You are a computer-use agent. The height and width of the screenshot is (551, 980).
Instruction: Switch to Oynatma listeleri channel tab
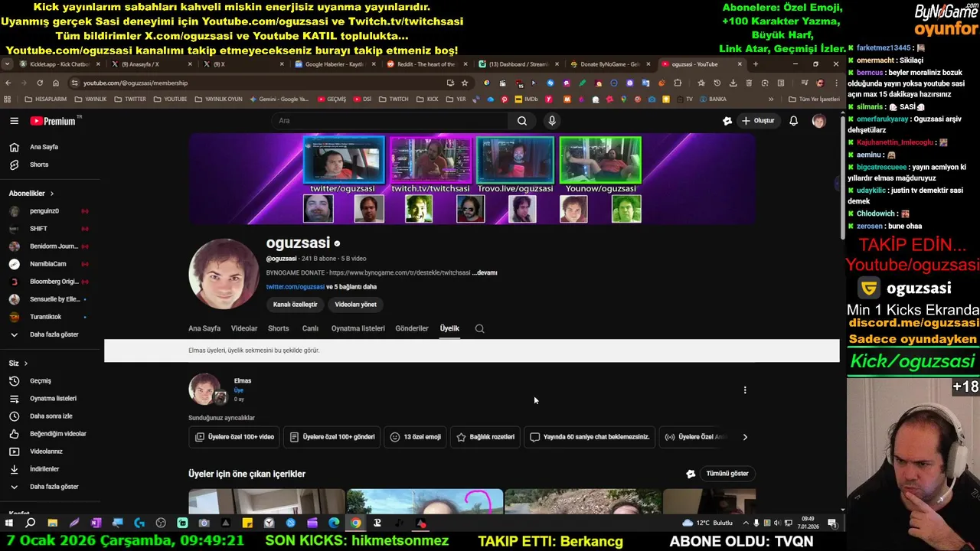tap(358, 328)
